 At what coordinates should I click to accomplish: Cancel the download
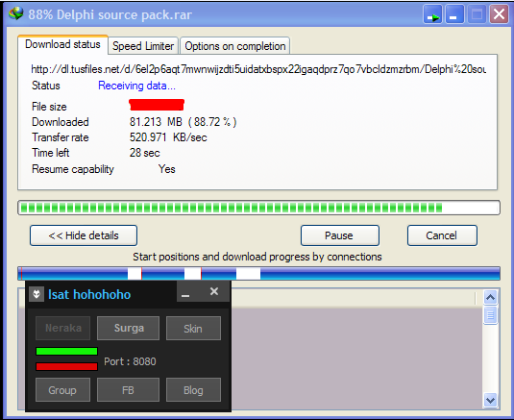pyautogui.click(x=442, y=235)
